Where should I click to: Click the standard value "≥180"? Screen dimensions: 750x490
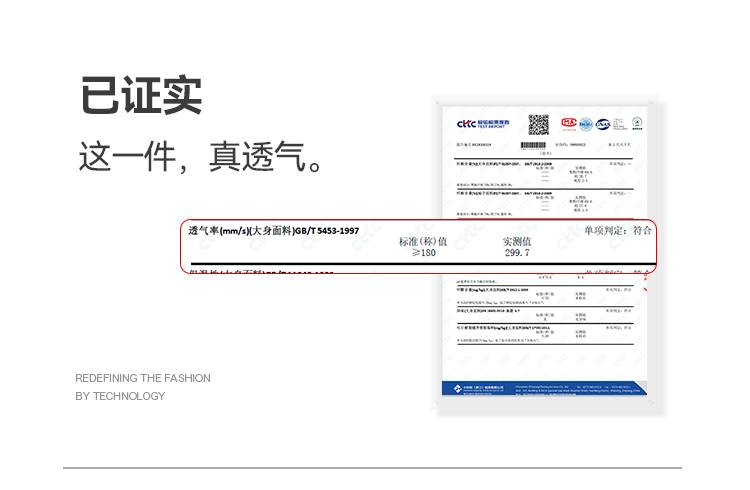click(x=424, y=253)
